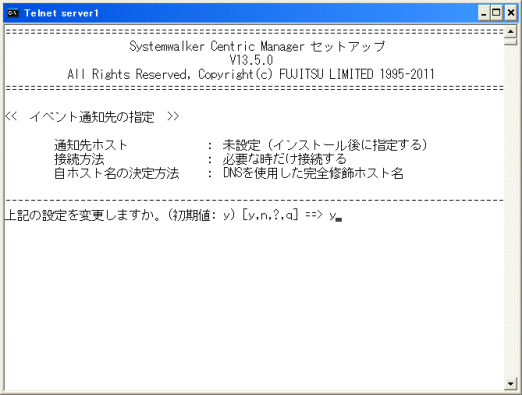Click the options list [y,n,?,q]
The height and width of the screenshot is (395, 522).
(270, 216)
